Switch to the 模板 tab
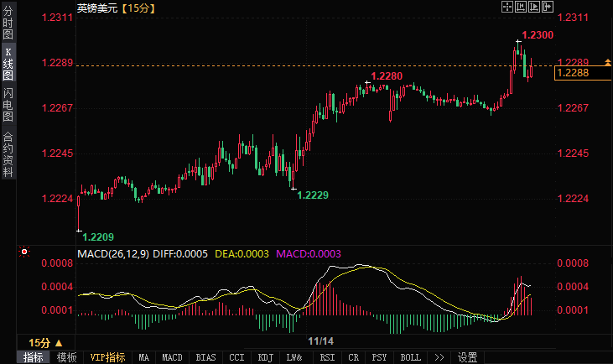Screen dimensions: 613x364 [x=67, y=357]
